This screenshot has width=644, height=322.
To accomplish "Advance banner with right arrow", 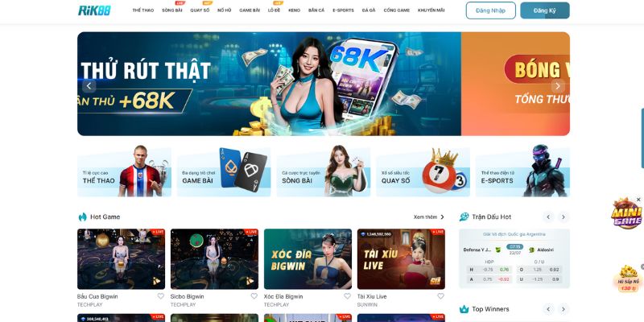I will 558,86.
